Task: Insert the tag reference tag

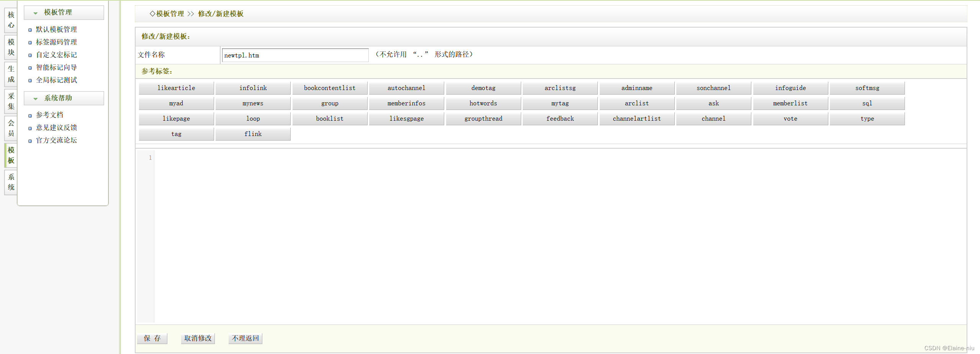Action: pos(176,134)
